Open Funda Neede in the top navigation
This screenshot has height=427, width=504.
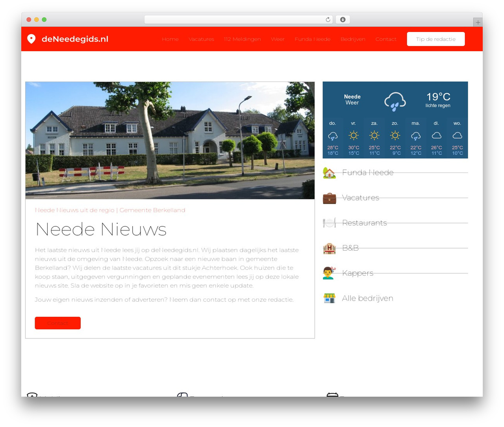pos(313,39)
